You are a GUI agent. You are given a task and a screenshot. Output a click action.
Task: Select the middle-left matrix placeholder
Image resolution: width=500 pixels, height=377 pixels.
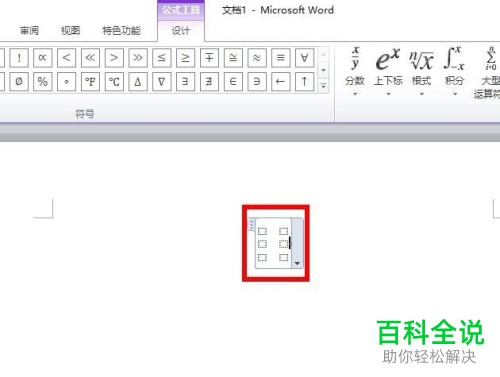pyautogui.click(x=262, y=244)
